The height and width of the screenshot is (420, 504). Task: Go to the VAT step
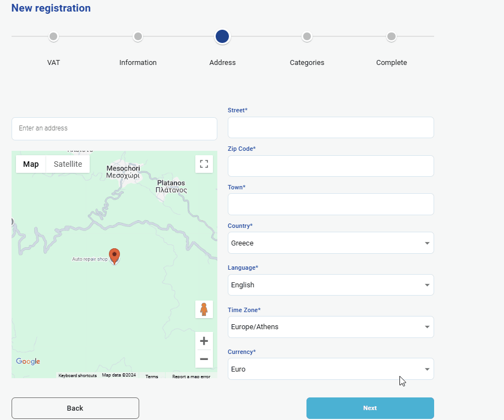click(53, 37)
